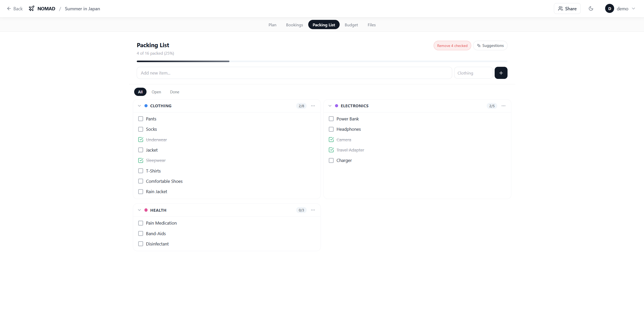Viewport: 644px width, 320px height.
Task: Click the NOMAD airplane logo icon
Action: point(31,9)
